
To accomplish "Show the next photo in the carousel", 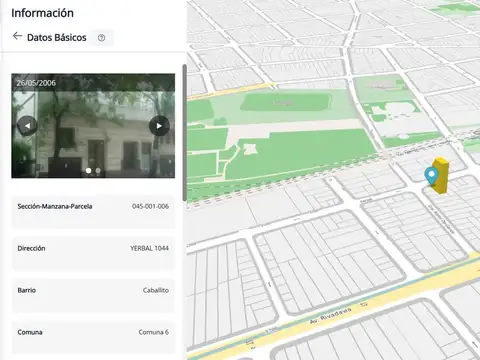I will click(x=159, y=126).
